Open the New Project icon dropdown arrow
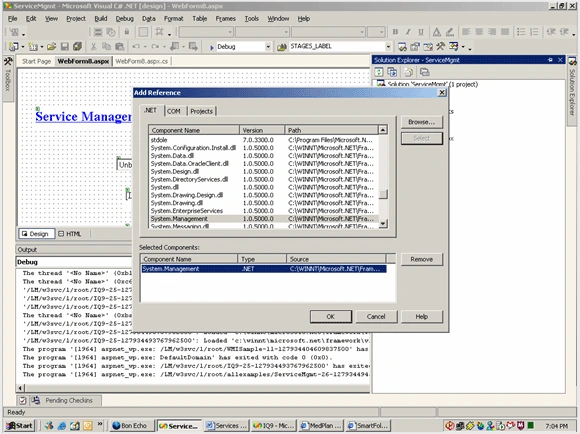This screenshot has width=580, height=434. click(23, 47)
